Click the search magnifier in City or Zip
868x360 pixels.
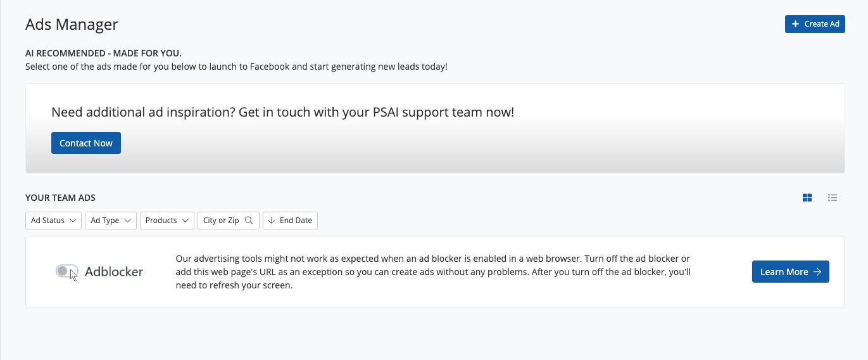click(x=249, y=221)
